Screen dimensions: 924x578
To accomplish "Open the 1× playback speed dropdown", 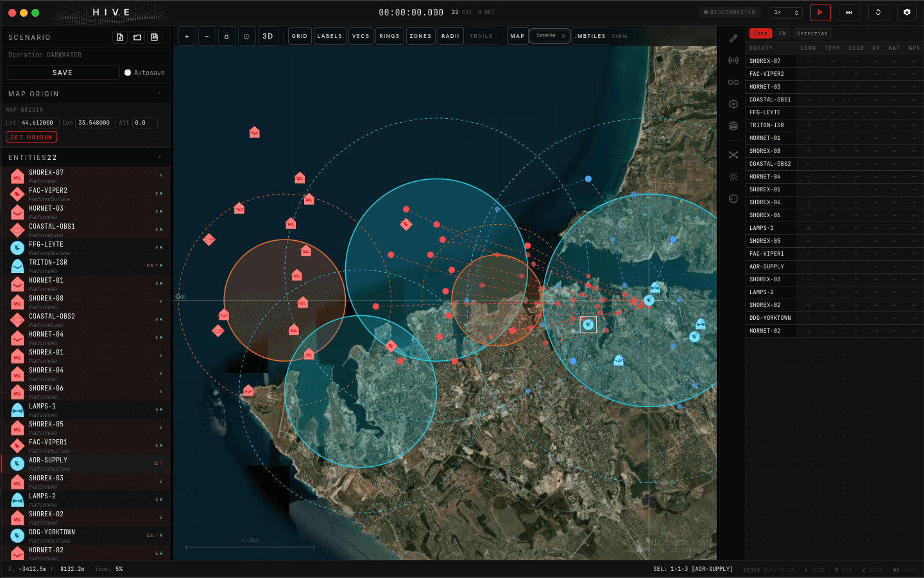I will coord(786,12).
